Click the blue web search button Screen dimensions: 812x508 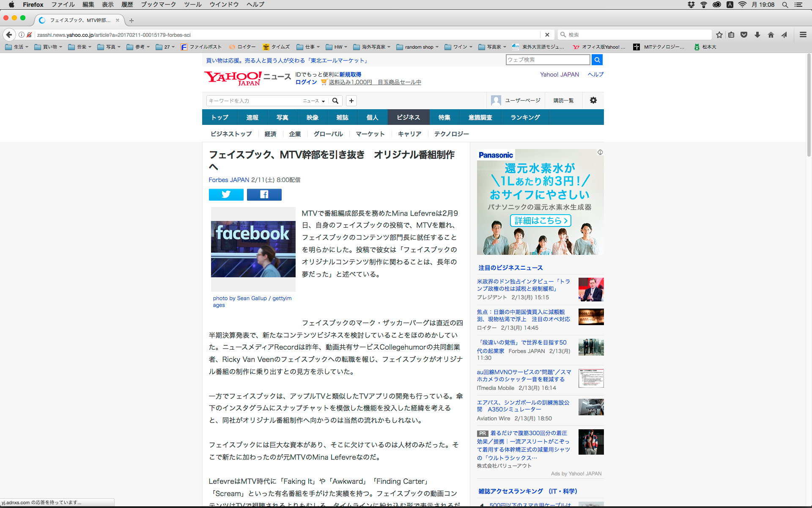click(x=597, y=60)
